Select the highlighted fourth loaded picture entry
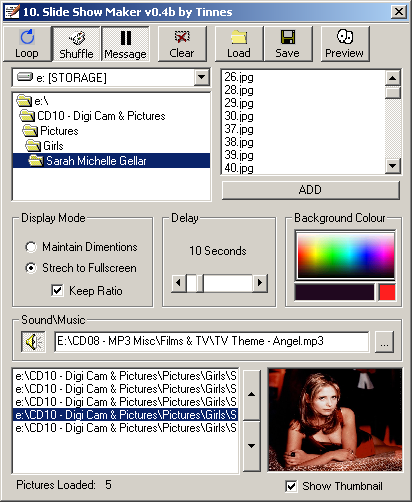The image size is (412, 502). coord(126,415)
